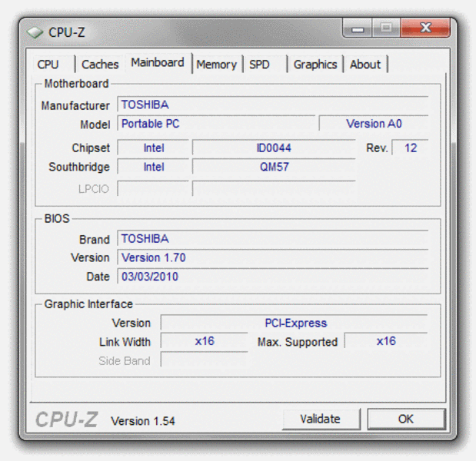Click the 'Manufacturer' label

pos(75,105)
